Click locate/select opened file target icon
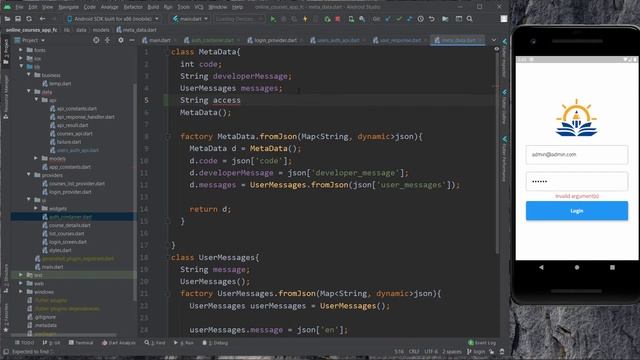 (96, 40)
